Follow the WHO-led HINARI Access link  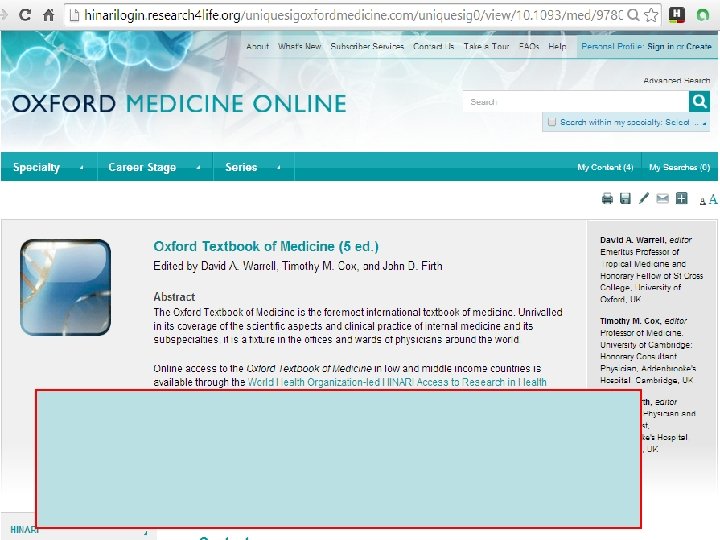click(x=397, y=382)
